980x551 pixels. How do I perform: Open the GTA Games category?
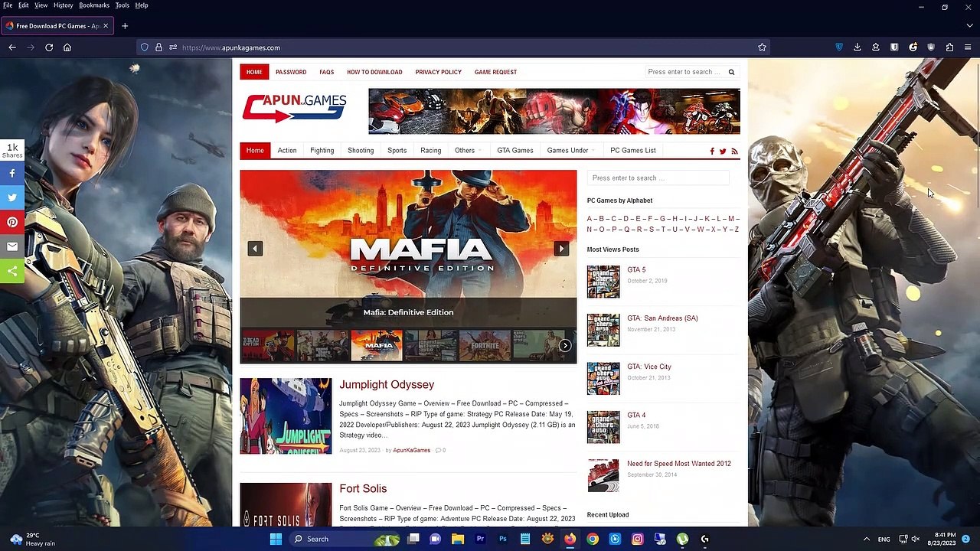(x=515, y=151)
